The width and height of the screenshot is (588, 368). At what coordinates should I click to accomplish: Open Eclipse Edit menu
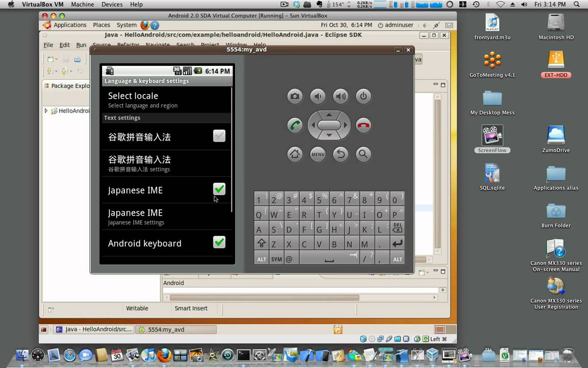64,45
